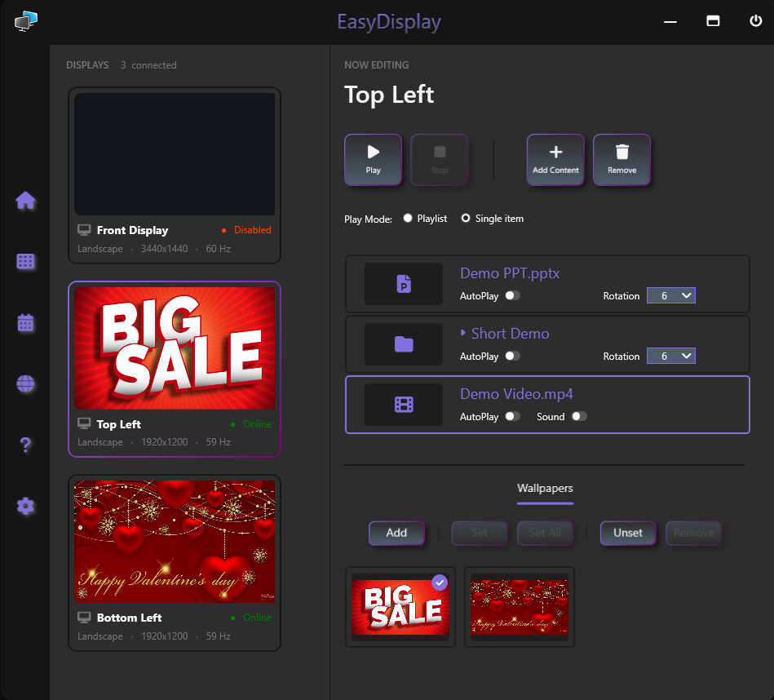The width and height of the screenshot is (774, 700).
Task: Click the wallpaper Set button
Action: [x=480, y=533]
